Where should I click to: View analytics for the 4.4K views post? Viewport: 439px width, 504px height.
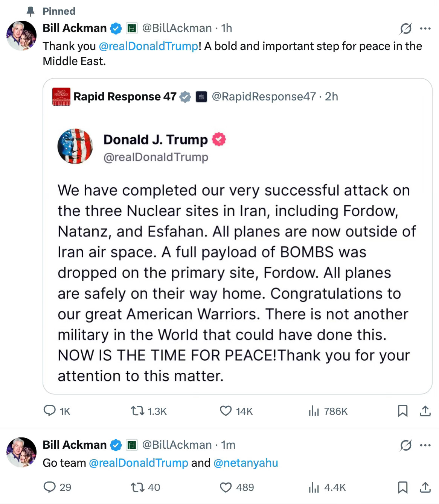click(x=314, y=487)
